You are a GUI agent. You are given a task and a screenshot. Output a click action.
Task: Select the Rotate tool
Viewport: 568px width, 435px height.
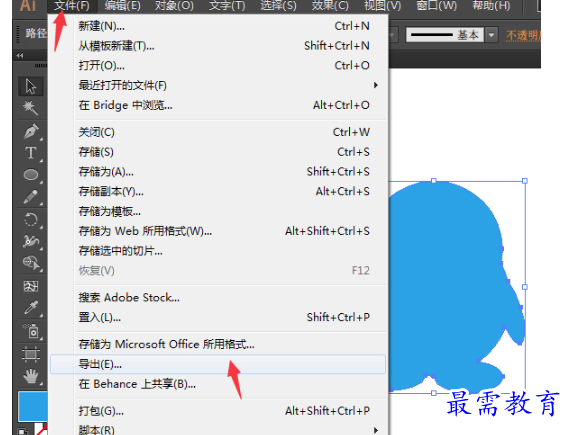click(x=31, y=219)
